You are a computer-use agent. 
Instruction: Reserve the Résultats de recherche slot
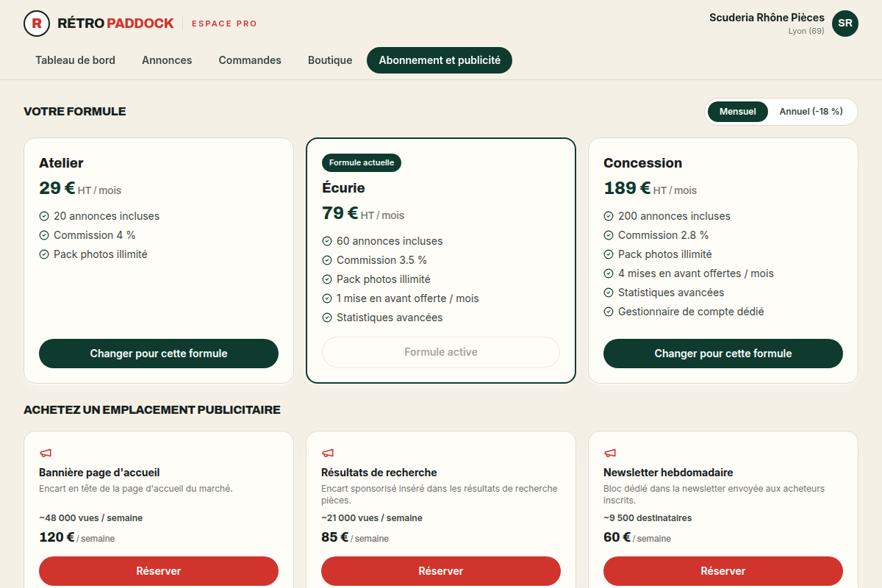(x=441, y=571)
